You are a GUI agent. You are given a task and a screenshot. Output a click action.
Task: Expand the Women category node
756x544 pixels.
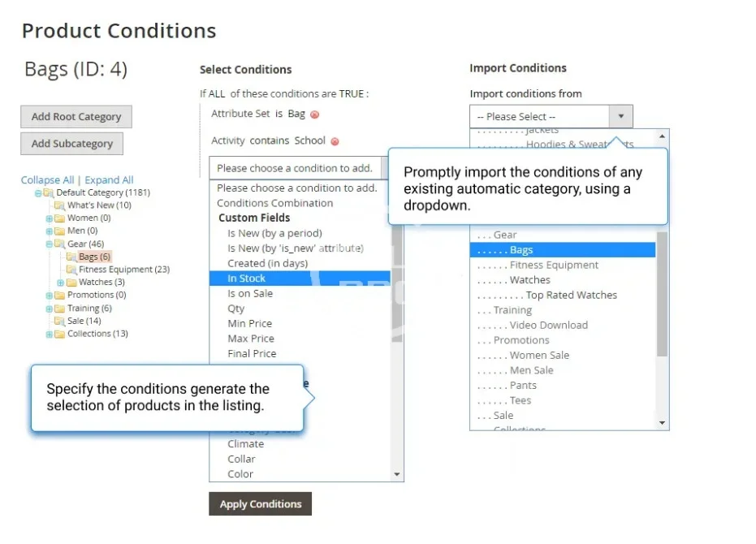50,218
